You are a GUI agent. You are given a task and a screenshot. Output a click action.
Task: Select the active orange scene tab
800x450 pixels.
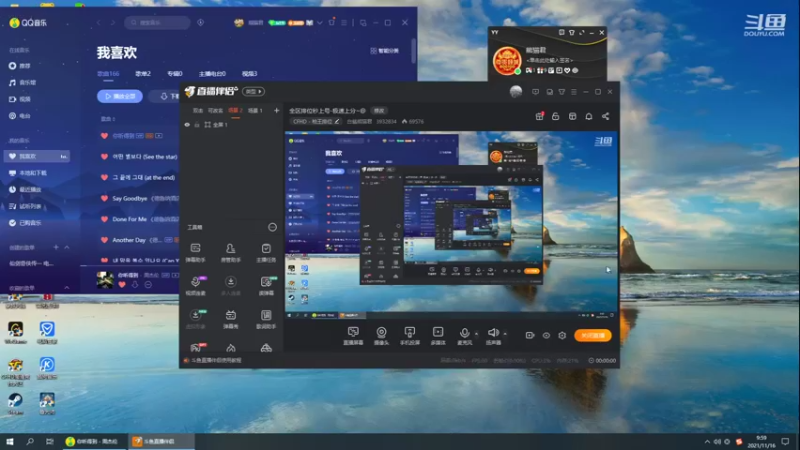tap(235, 110)
